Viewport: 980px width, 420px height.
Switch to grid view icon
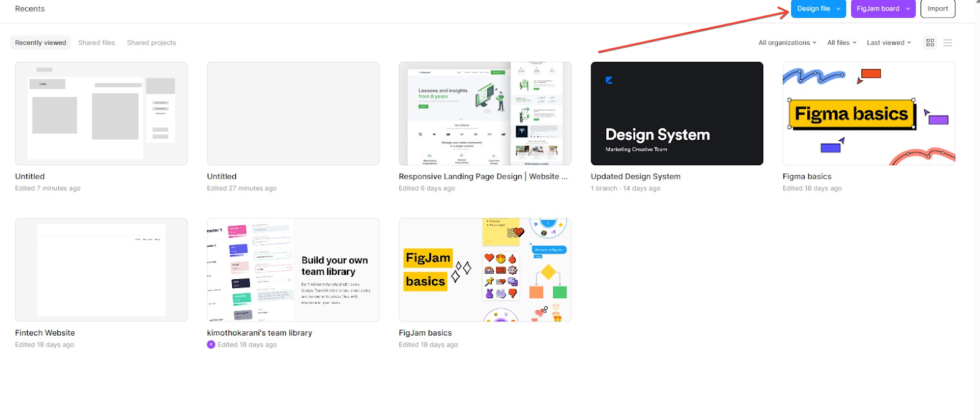(930, 43)
